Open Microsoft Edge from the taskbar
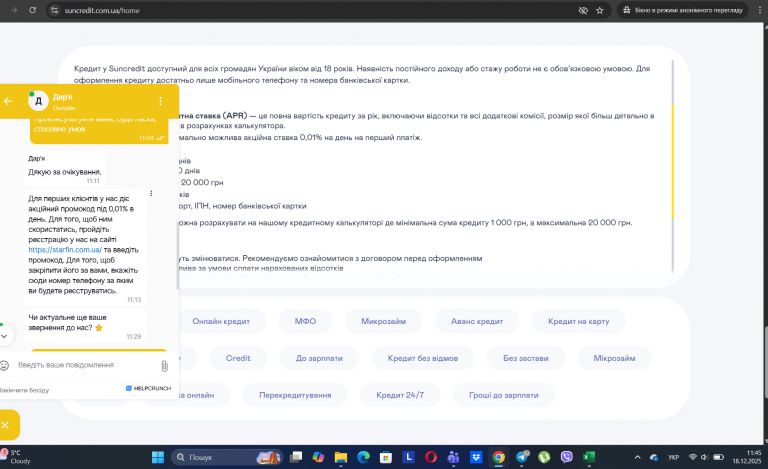Viewport: 768px width, 469px height. (x=363, y=457)
